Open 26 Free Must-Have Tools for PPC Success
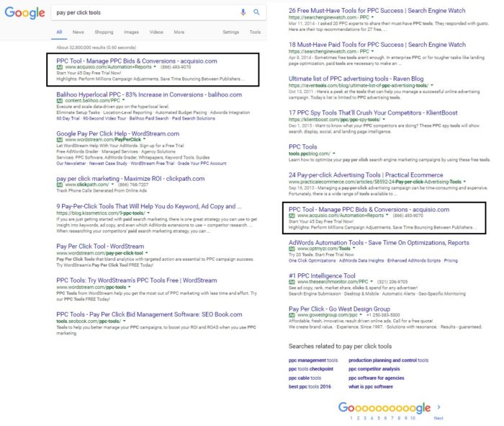504x426 pixels. pos(377,11)
